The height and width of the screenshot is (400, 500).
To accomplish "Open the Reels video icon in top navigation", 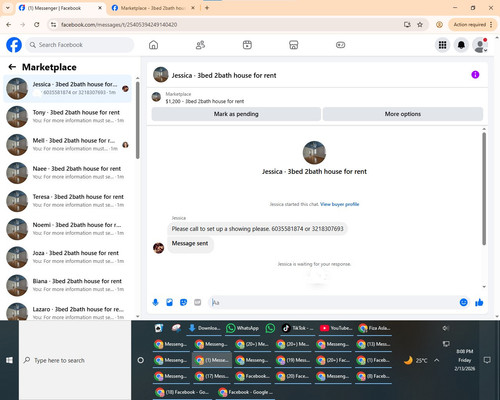I will coord(247,45).
